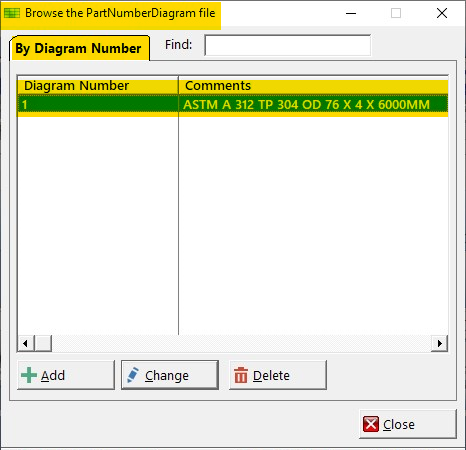Select diagram number 1 row
466x450 pixels.
pos(232,105)
